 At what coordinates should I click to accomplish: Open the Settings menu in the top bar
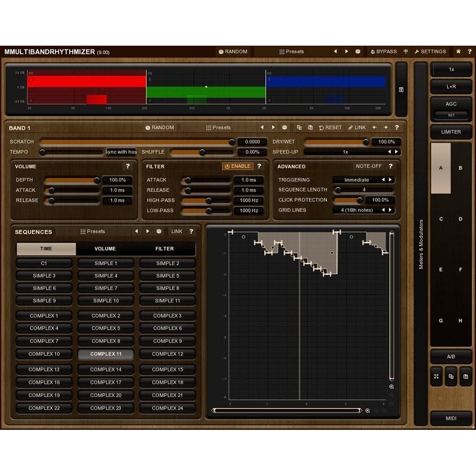430,51
